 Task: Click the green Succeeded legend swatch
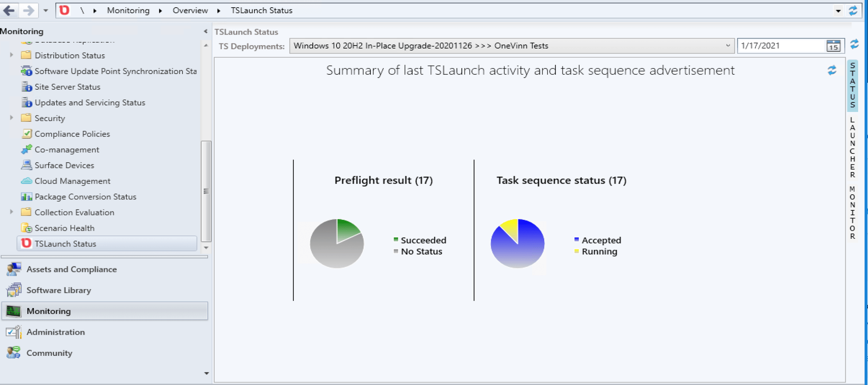[396, 240]
